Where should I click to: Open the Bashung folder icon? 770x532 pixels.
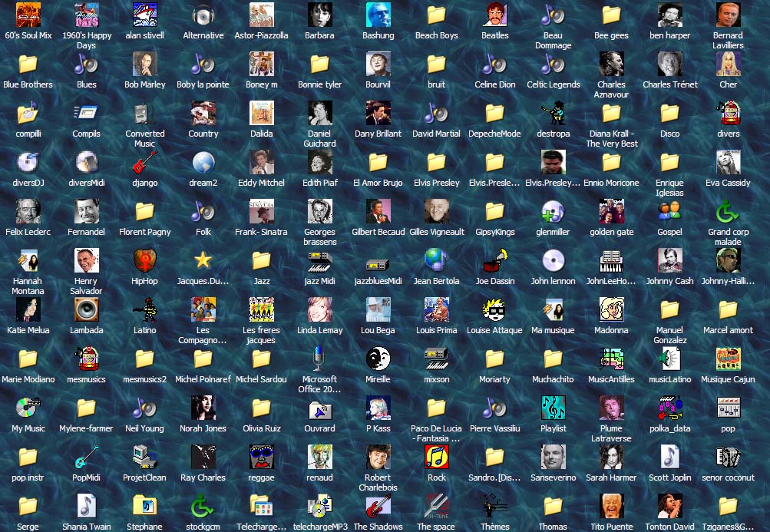tap(378, 15)
